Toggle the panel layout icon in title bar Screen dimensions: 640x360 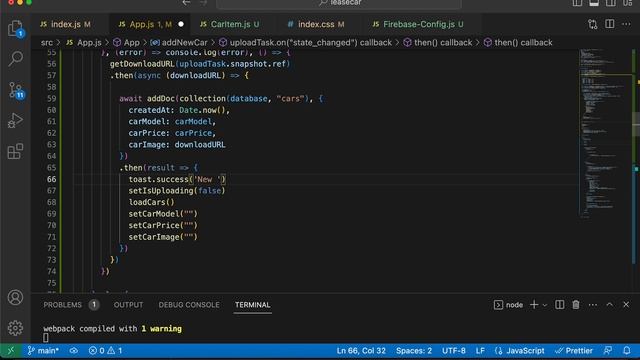pos(594,3)
